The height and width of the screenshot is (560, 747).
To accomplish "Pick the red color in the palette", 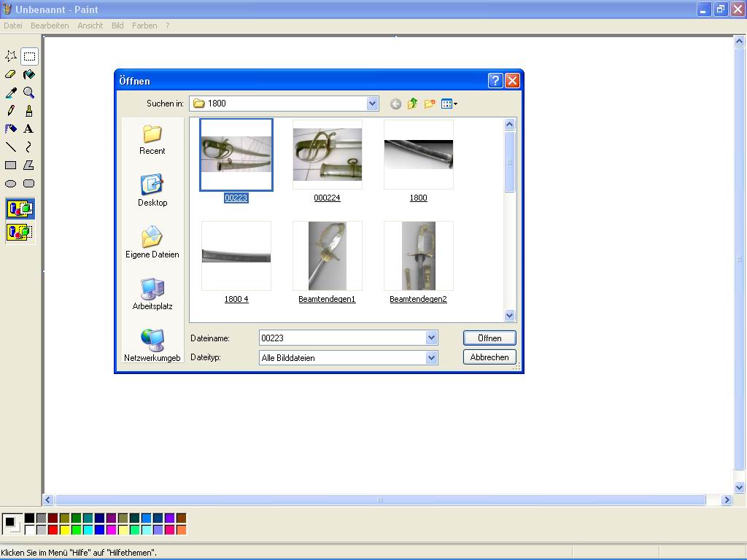I will pyautogui.click(x=53, y=530).
